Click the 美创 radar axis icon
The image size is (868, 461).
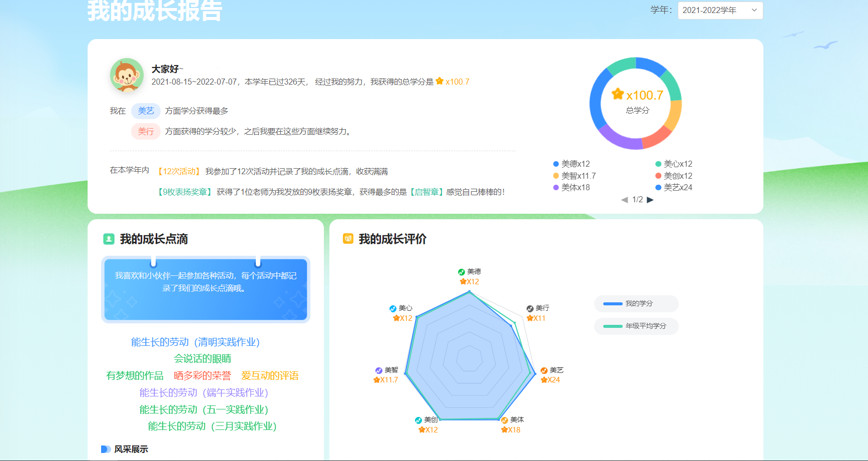(x=418, y=420)
